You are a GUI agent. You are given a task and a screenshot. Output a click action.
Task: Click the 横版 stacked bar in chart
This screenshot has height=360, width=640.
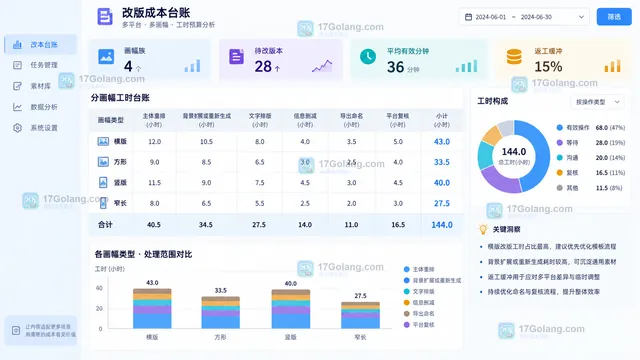pos(152,309)
